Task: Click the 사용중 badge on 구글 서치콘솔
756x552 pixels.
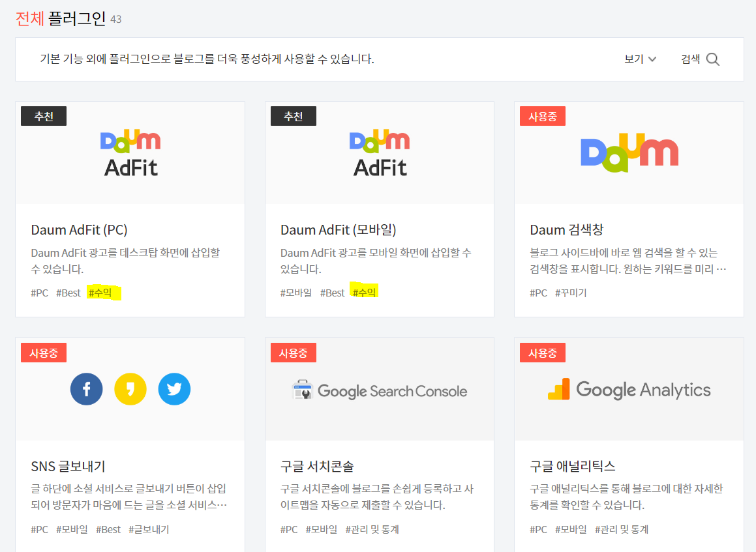Action: (293, 353)
